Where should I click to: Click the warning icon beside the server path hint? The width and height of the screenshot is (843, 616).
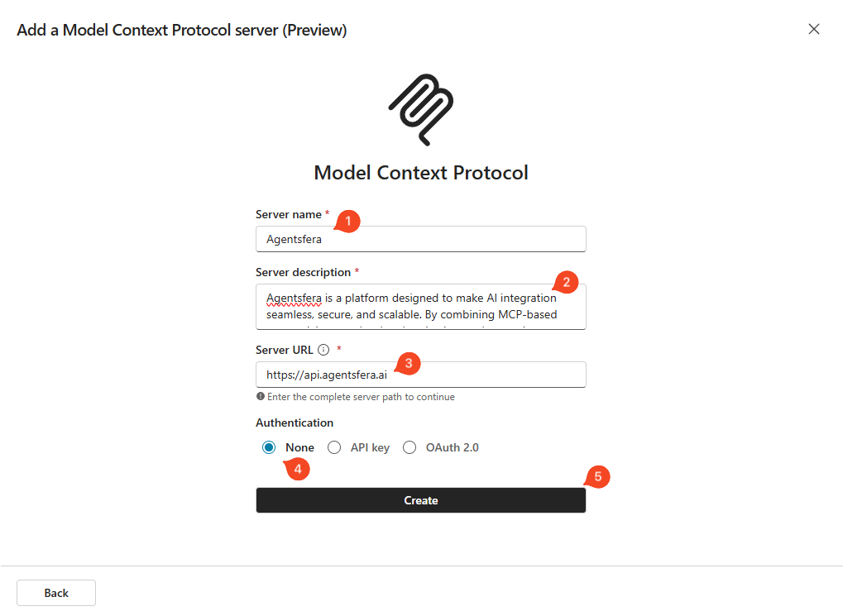tap(261, 397)
